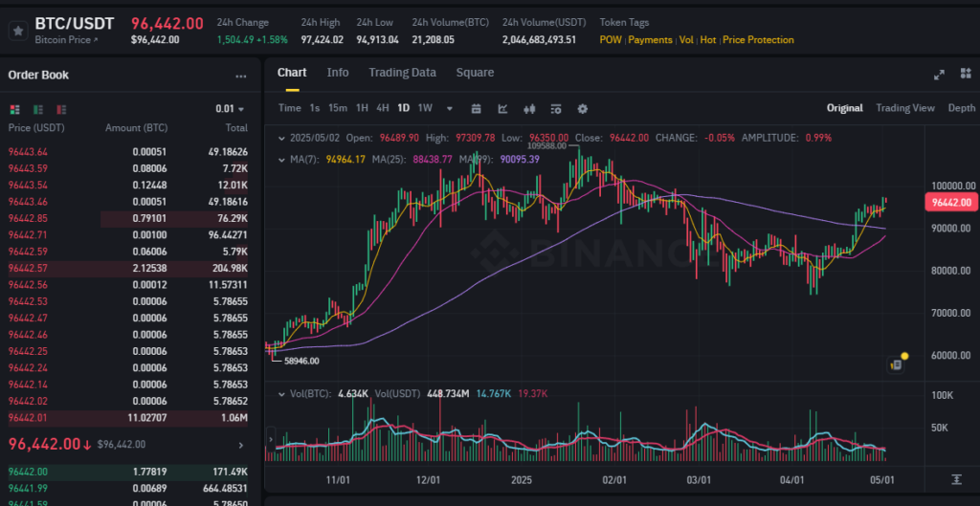The height and width of the screenshot is (506, 980).
Task: Click buy order price 96442.00
Action: (28, 472)
